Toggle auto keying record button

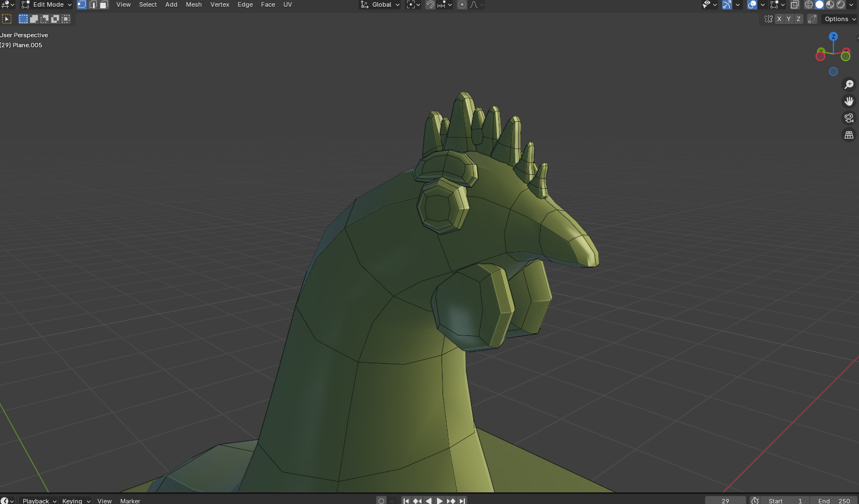tap(381, 501)
